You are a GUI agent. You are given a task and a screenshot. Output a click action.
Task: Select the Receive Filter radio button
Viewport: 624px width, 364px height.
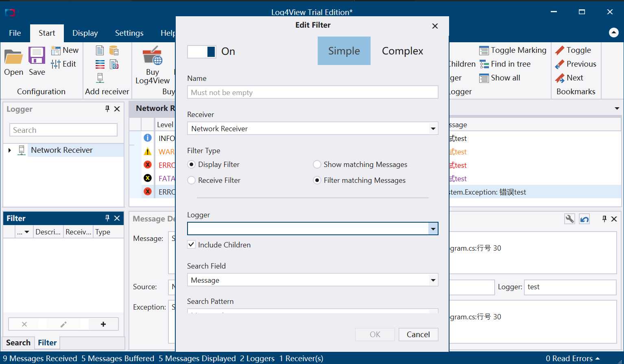pos(192,180)
